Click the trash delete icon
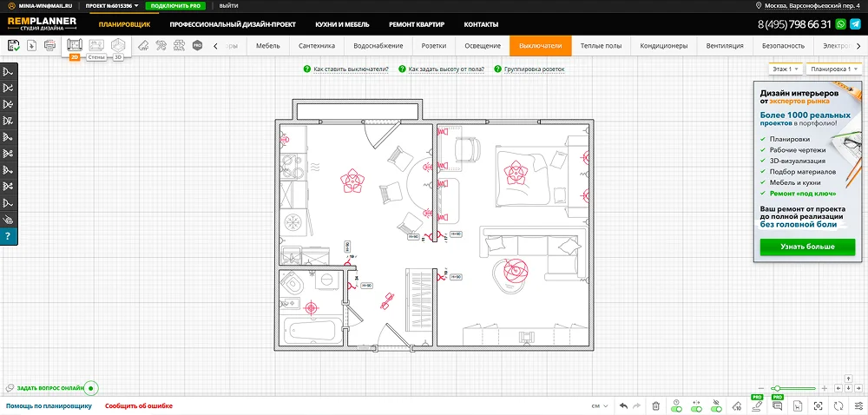This screenshot has height=415, width=868. coord(655,405)
